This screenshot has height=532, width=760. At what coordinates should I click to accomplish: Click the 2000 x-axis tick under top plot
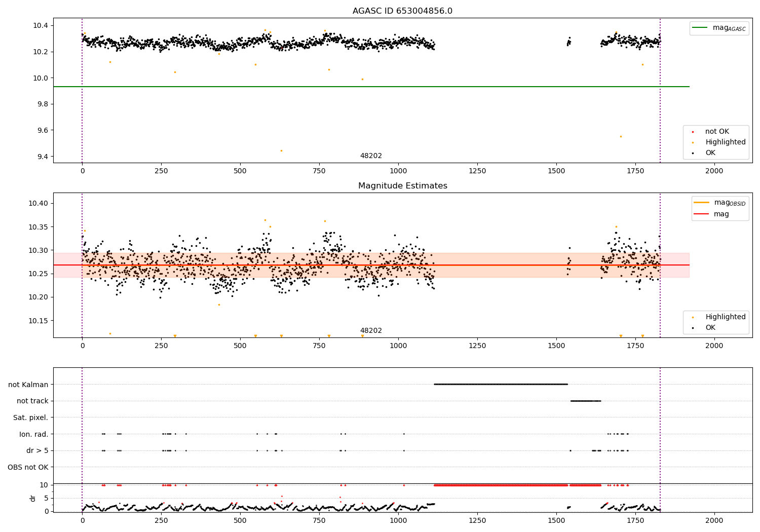714,171
